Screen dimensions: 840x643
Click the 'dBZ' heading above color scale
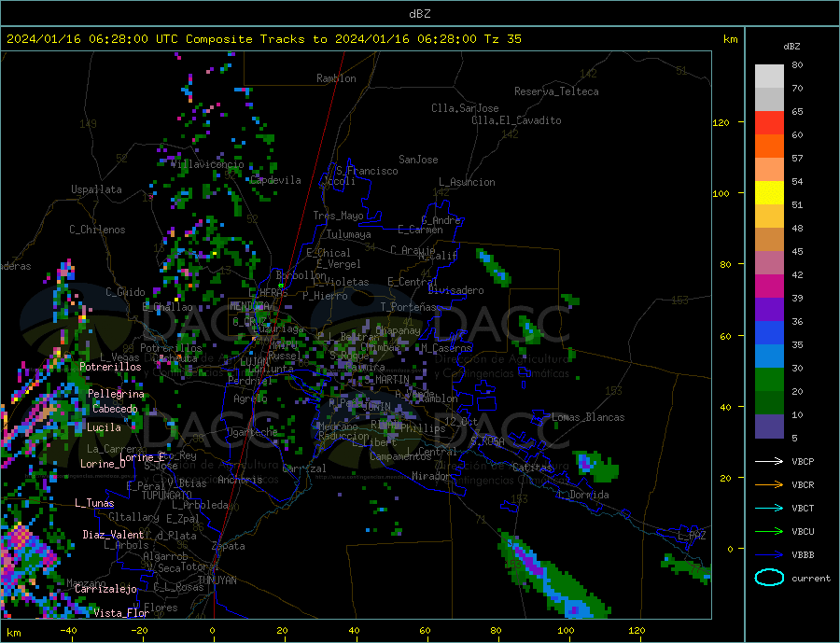click(791, 47)
